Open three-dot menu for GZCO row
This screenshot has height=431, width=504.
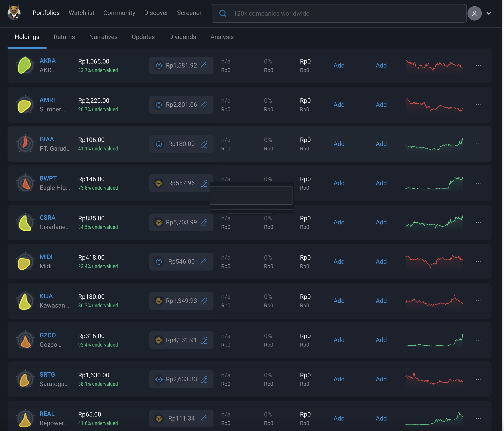478,340
